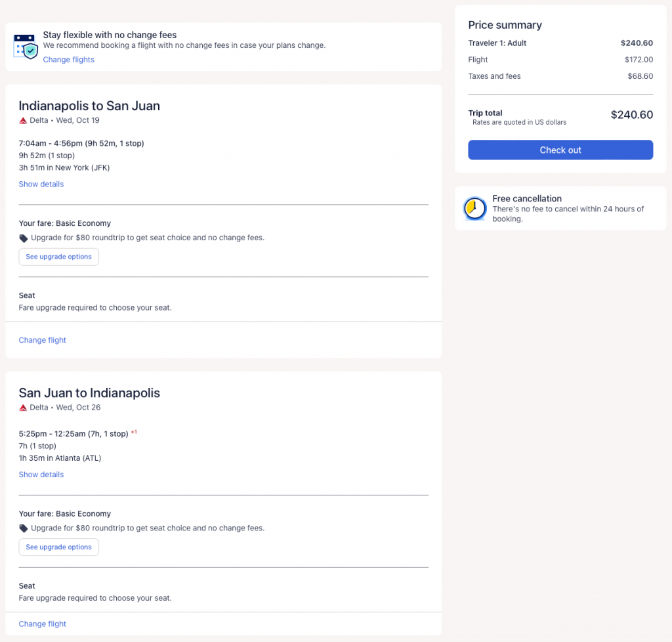Click the San Juan to Indianapolis heading
Image resolution: width=672 pixels, height=642 pixels.
(89, 393)
